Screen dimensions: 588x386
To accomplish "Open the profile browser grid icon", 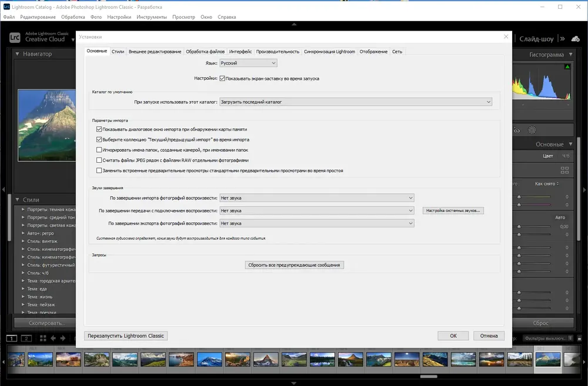I will pos(565,170).
